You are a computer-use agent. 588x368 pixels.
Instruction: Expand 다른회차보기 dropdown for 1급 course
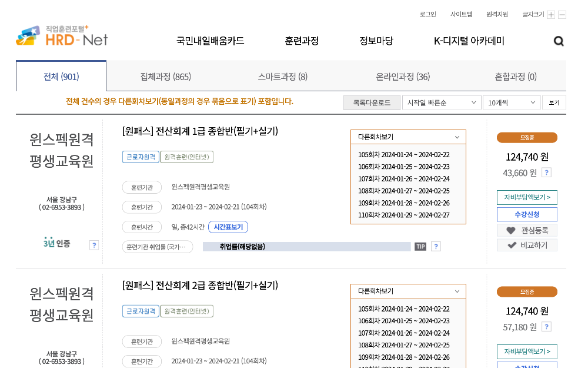[408, 137]
